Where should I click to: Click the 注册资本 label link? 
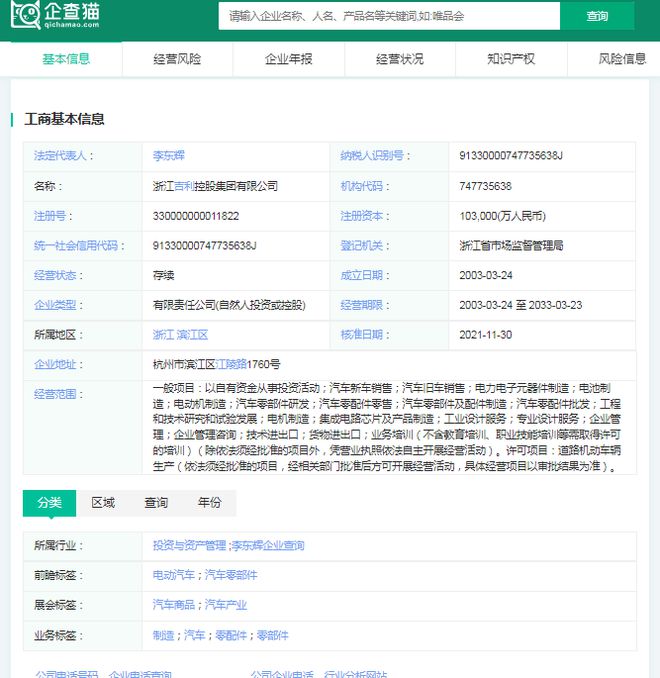point(362,216)
